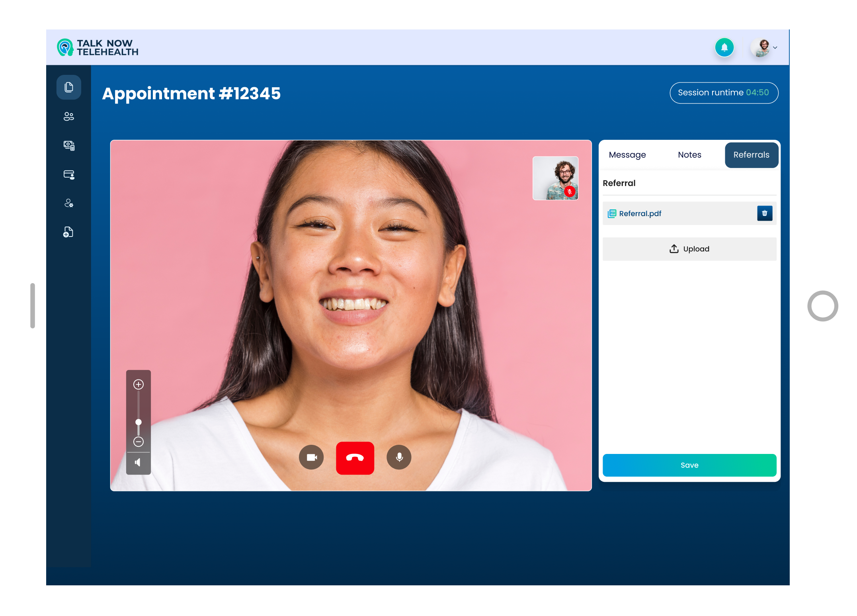Image resolution: width=857 pixels, height=616 pixels.
Task: Open the documents icon in sidebar
Action: coord(69,87)
